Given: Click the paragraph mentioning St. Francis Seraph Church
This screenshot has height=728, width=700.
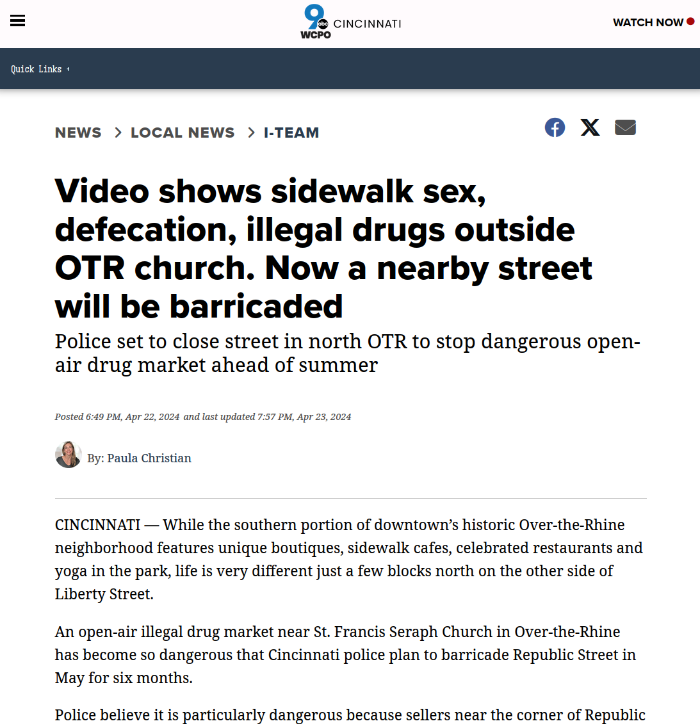Looking at the screenshot, I should (x=345, y=654).
